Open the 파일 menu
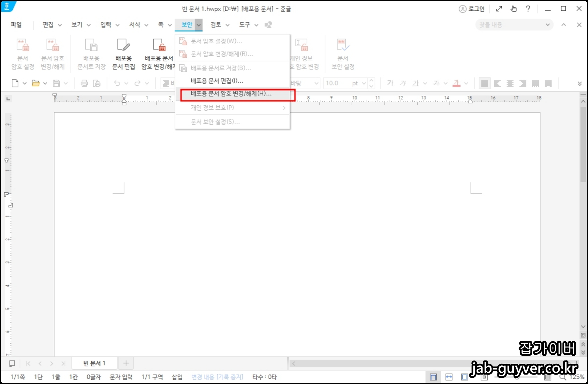This screenshot has width=588, height=384. tap(16, 25)
